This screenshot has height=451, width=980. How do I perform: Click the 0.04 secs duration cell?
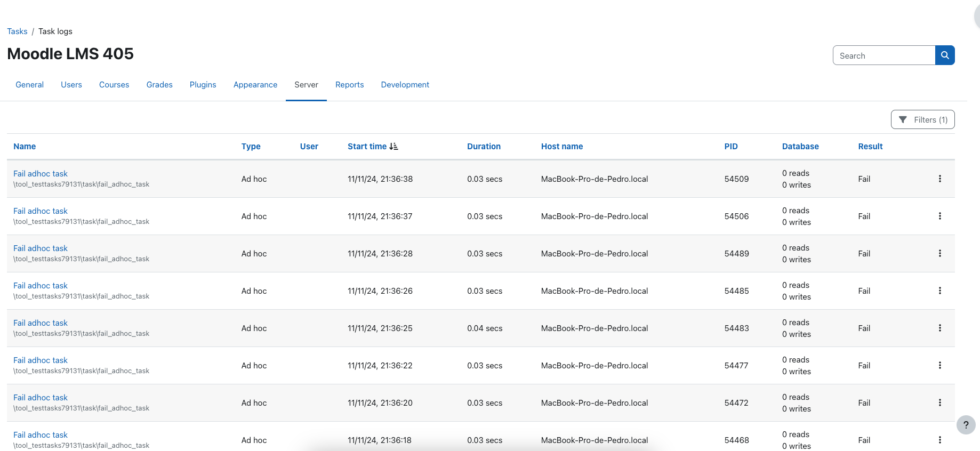[485, 328]
